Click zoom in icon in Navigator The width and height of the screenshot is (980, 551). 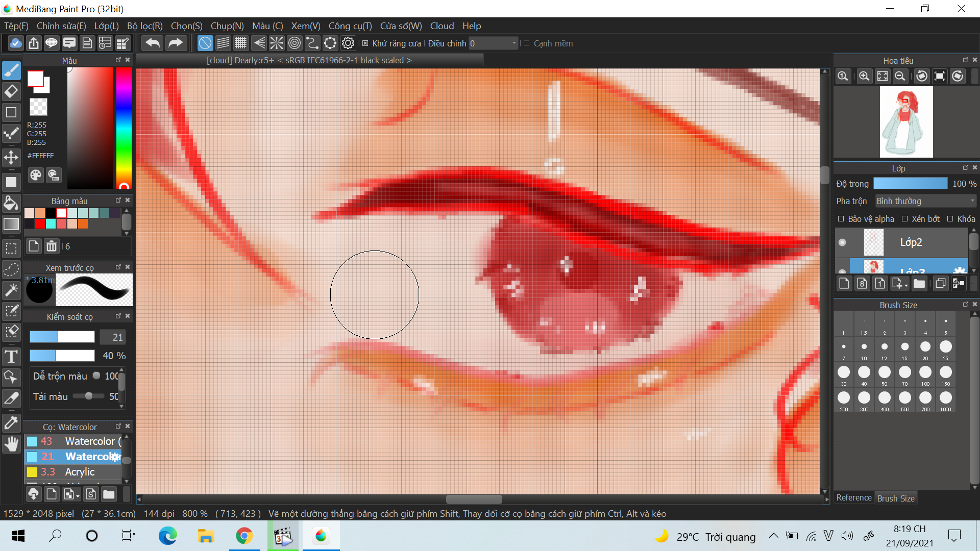click(x=864, y=77)
